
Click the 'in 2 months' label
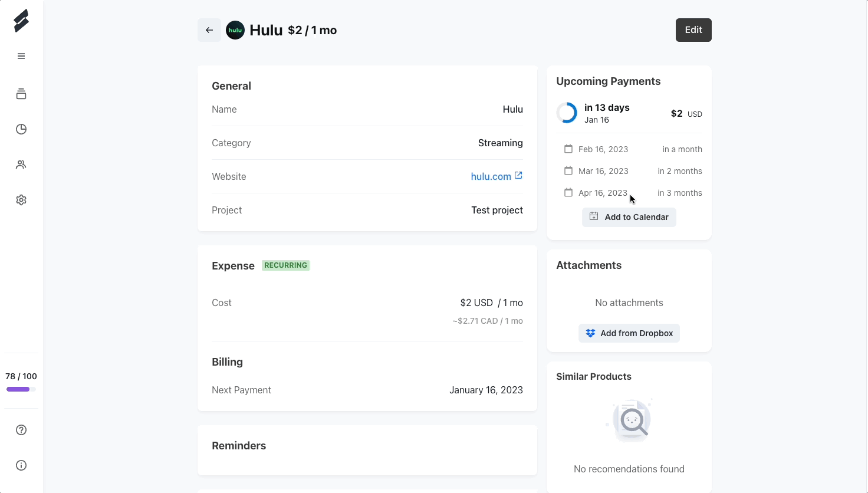coord(680,171)
